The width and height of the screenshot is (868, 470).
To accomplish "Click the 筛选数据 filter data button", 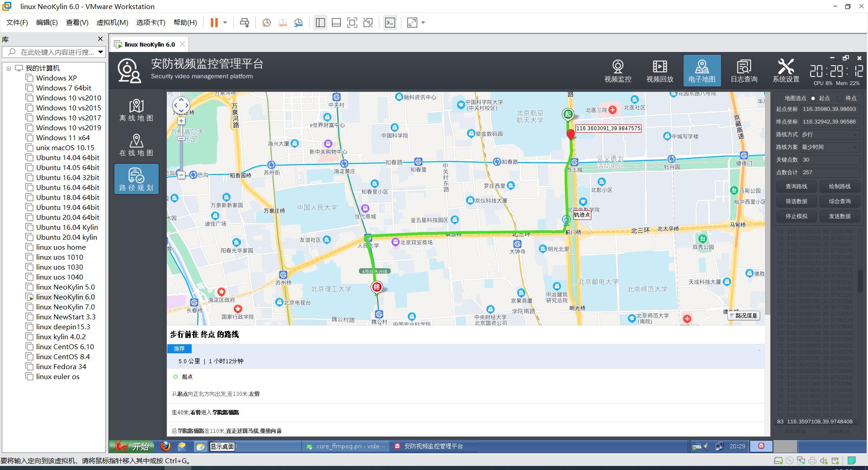I will (796, 201).
